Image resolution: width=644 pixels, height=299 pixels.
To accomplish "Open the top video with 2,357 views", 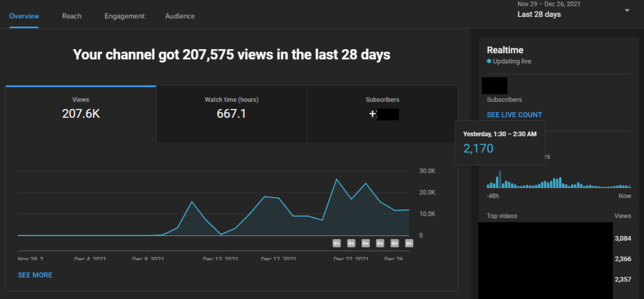I will tap(545, 280).
